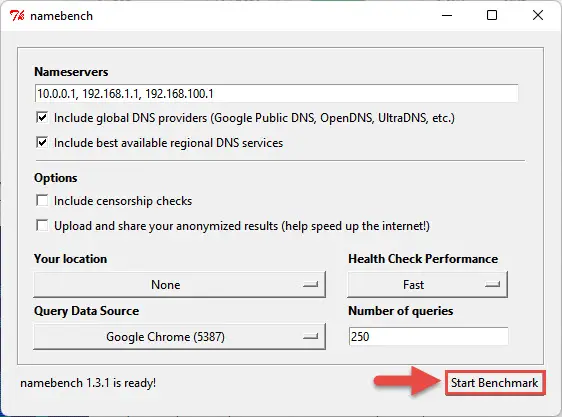Focus the Number of queries field
The height and width of the screenshot is (417, 562).
coord(428,337)
